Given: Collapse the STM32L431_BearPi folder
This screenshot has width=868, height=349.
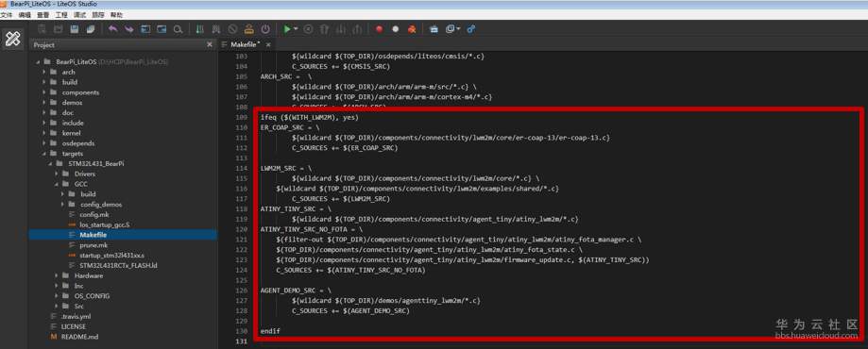Looking at the screenshot, I should [50, 164].
